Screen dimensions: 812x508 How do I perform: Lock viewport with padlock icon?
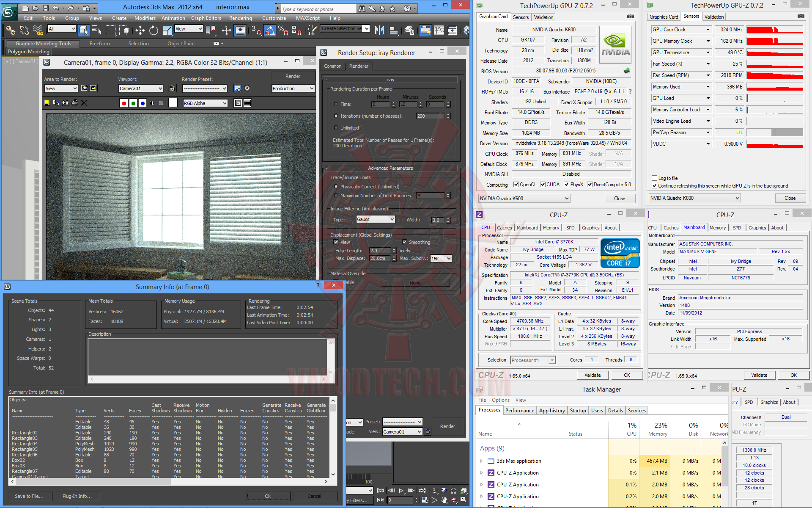172,88
